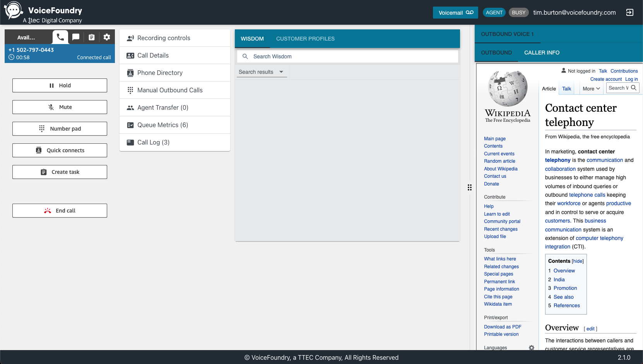The width and height of the screenshot is (643, 364).
Task: Click the Wikipedia Log in link
Action: click(x=631, y=79)
